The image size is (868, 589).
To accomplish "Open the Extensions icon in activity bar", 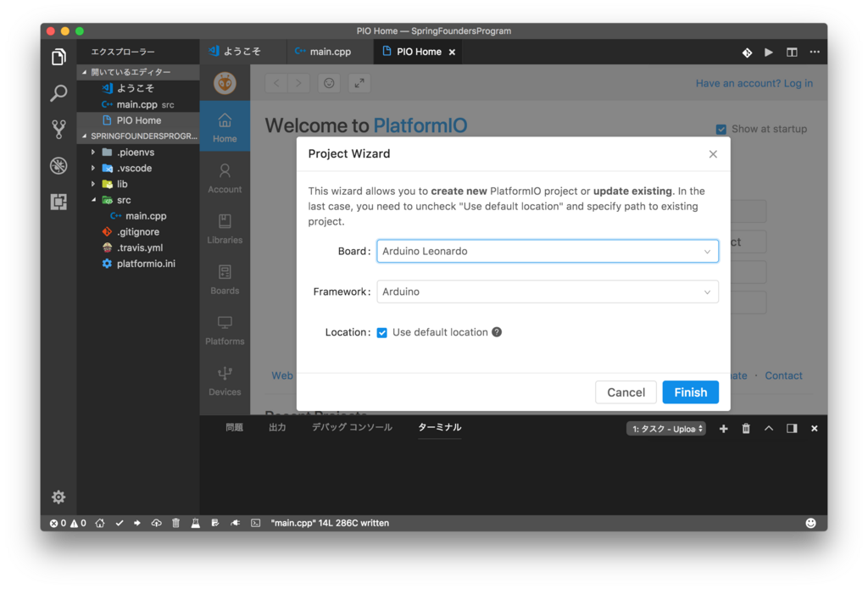I will (58, 202).
